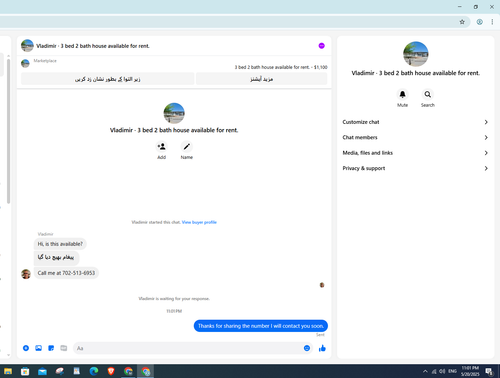
Task: Click the chat header listing thumbnail
Action: pyautogui.click(x=27, y=46)
